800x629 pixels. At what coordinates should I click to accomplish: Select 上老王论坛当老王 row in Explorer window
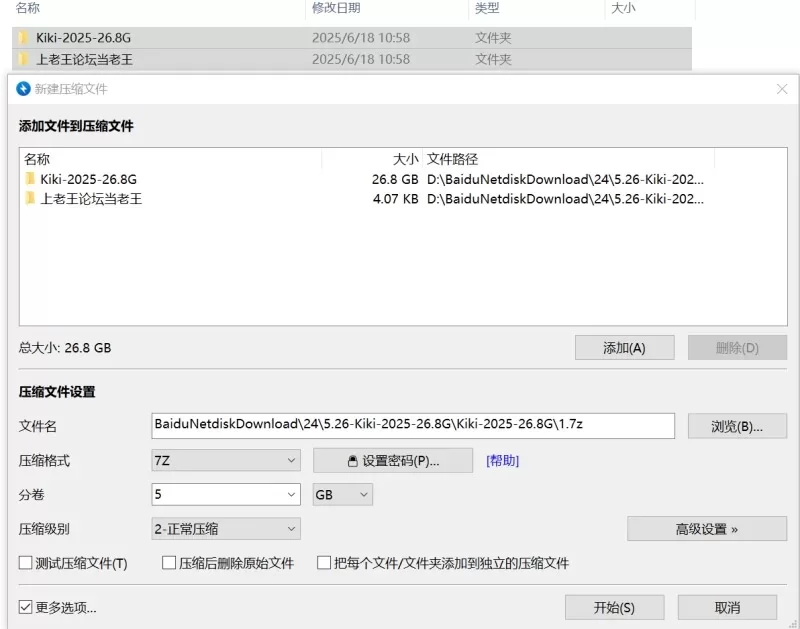click(x=352, y=60)
